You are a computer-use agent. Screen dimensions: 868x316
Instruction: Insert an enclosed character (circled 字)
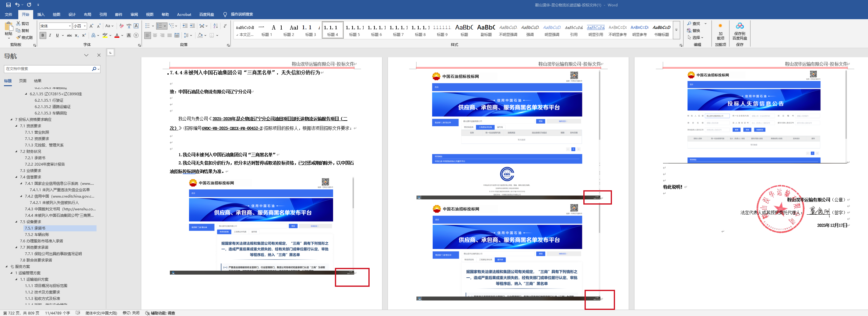(x=136, y=35)
